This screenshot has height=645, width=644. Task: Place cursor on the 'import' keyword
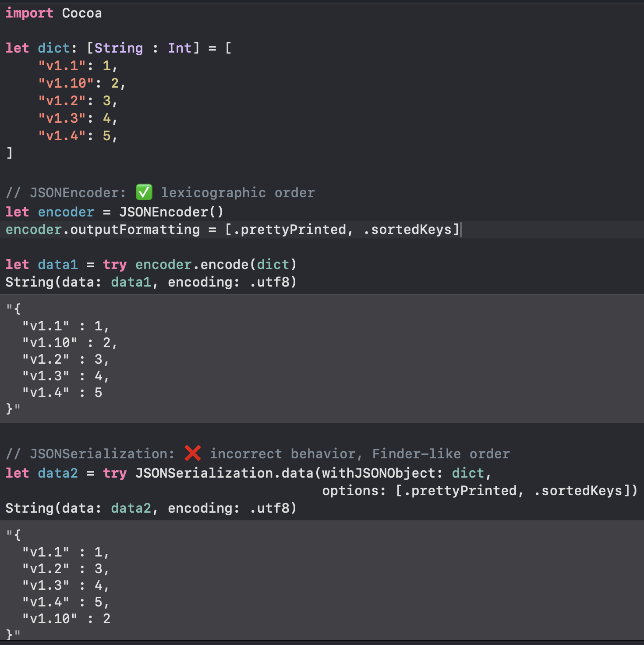29,13
